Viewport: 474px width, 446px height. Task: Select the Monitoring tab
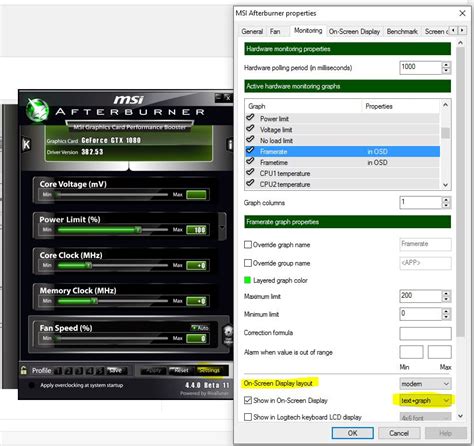click(308, 31)
